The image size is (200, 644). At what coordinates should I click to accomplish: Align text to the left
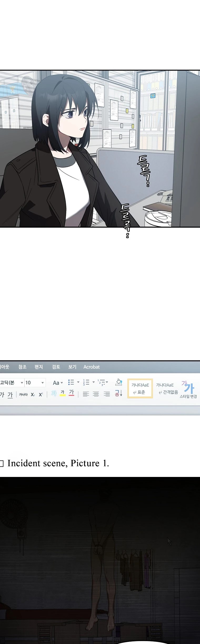pos(86,394)
